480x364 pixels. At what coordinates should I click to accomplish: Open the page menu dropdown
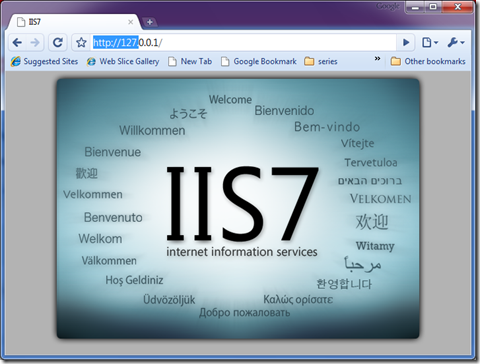tap(430, 42)
